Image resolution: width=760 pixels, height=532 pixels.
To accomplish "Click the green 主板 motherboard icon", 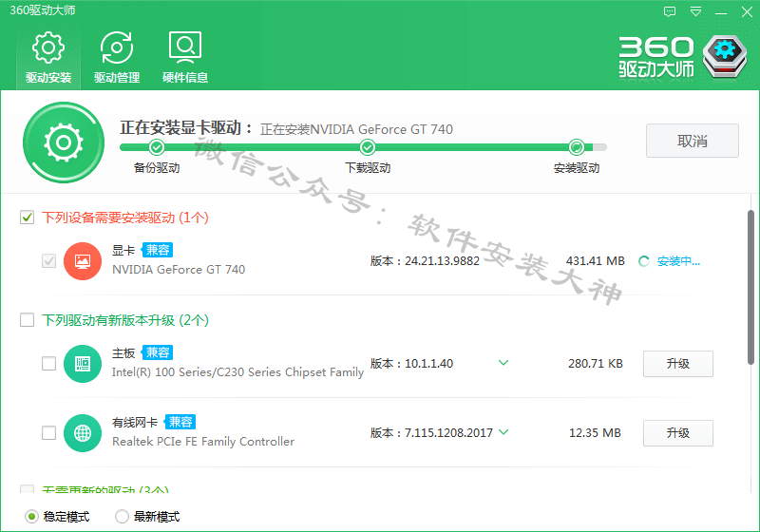I will 83,364.
